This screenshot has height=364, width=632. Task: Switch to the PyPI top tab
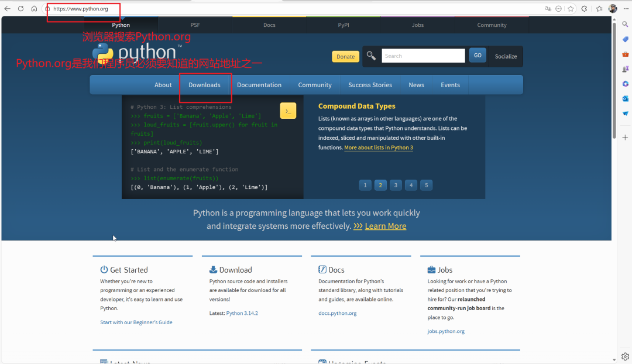344,25
